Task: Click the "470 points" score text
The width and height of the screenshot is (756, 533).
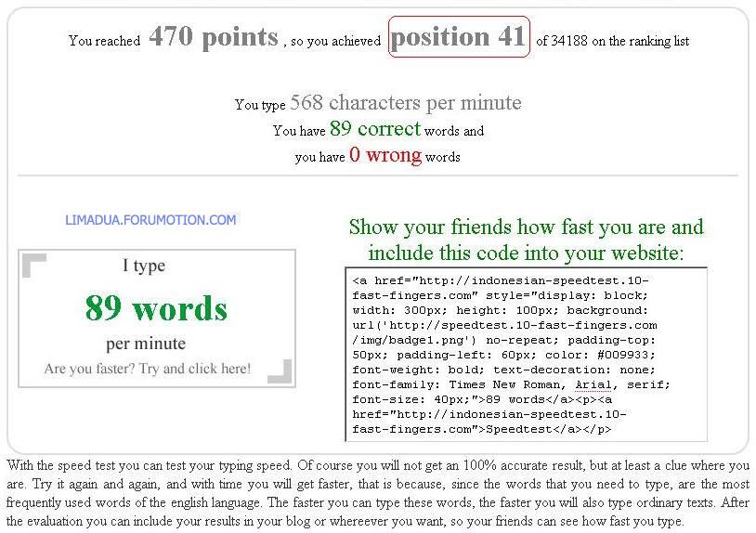Action: [214, 37]
